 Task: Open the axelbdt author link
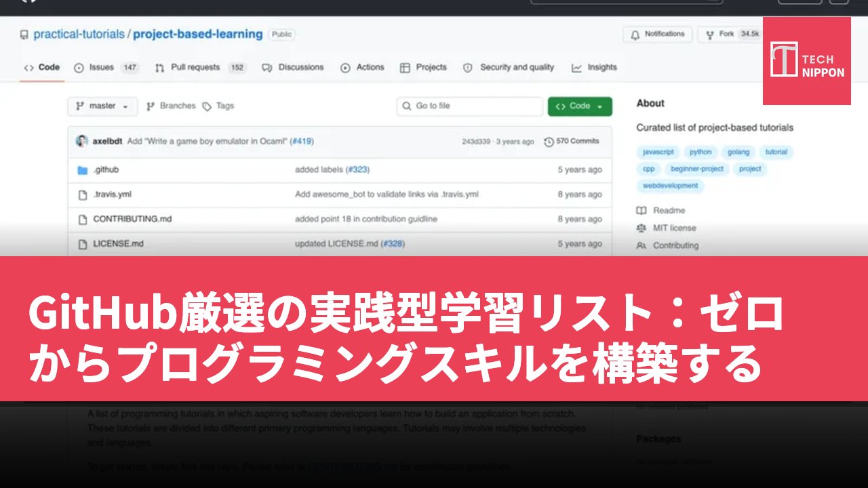coord(108,142)
